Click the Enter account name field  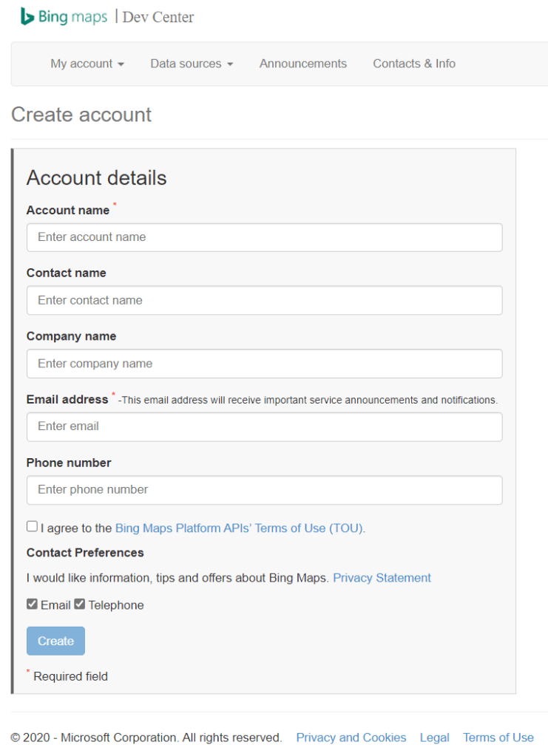[264, 237]
